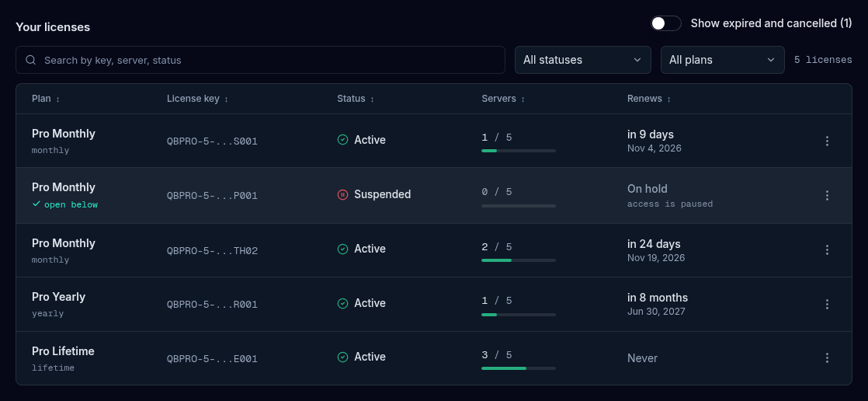Image resolution: width=868 pixels, height=401 pixels.
Task: Sort by Renews column arrow icon
Action: [x=668, y=99]
